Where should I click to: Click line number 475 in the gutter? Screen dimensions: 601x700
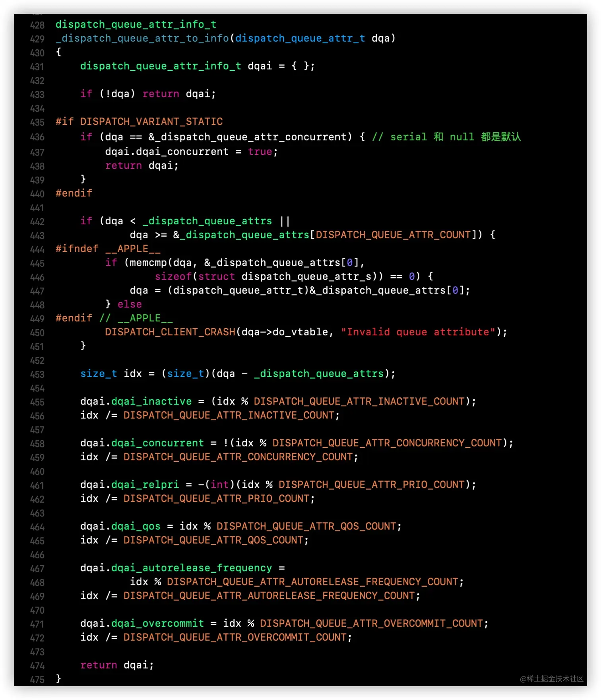click(x=37, y=680)
